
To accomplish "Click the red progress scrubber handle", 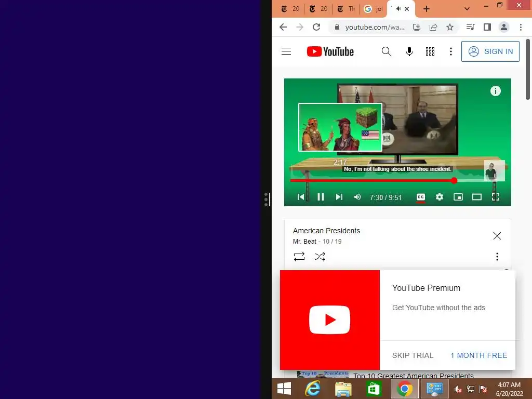I will pos(454,180).
